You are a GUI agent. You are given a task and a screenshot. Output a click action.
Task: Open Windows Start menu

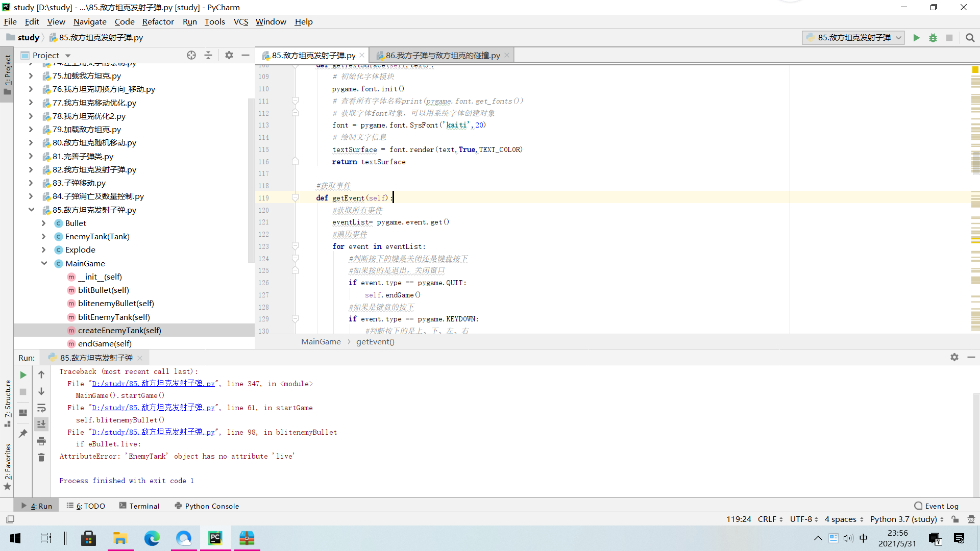coord(15,538)
